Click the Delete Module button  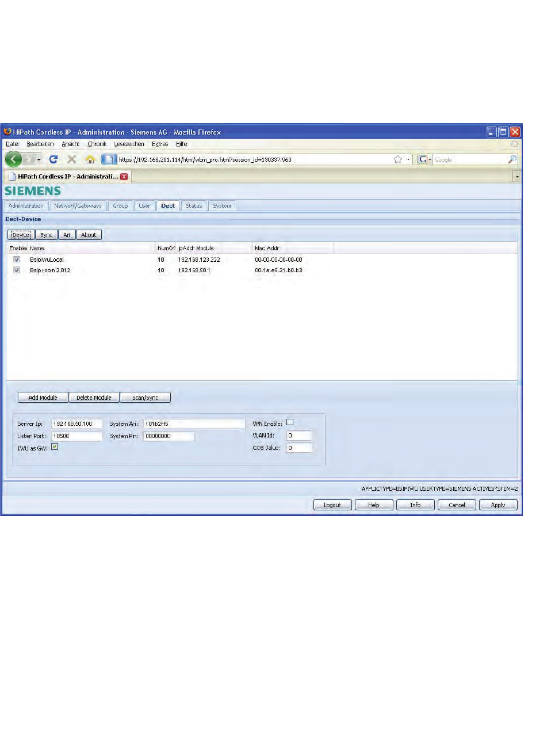pos(94,398)
